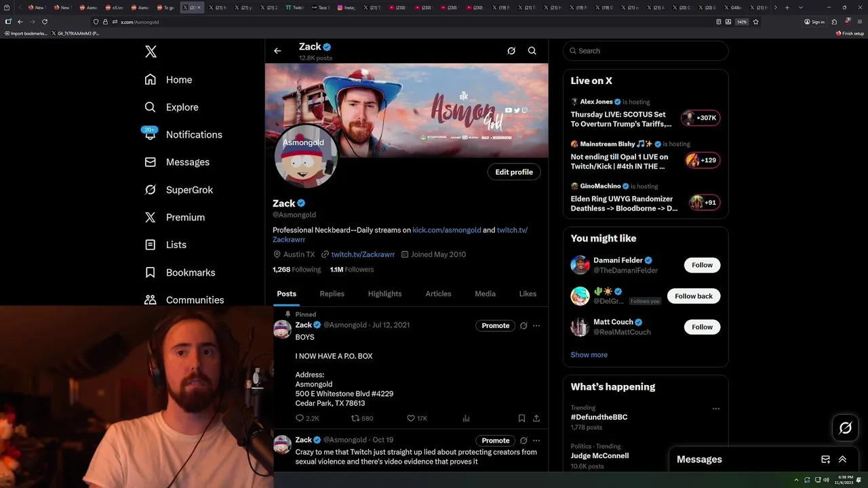Open Judge McConnell trending topic
This screenshot has height=488, width=868.
pyautogui.click(x=599, y=455)
